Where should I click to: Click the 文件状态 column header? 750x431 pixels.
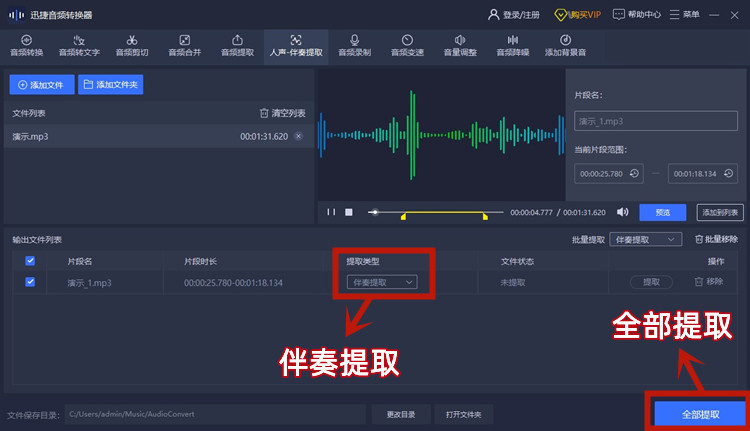pyautogui.click(x=517, y=262)
